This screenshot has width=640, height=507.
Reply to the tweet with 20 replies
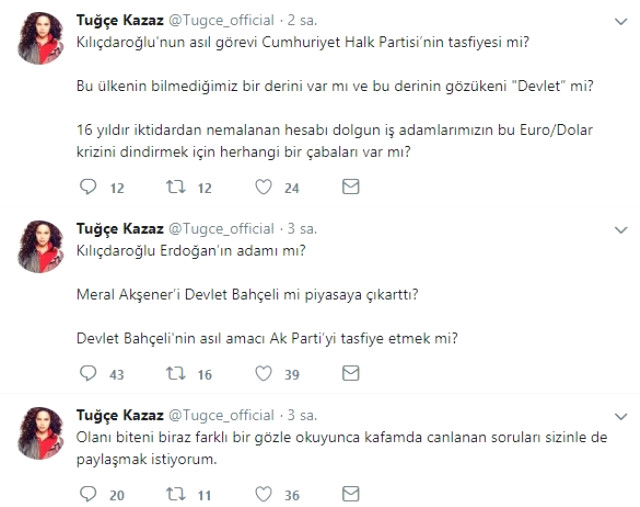click(x=87, y=494)
